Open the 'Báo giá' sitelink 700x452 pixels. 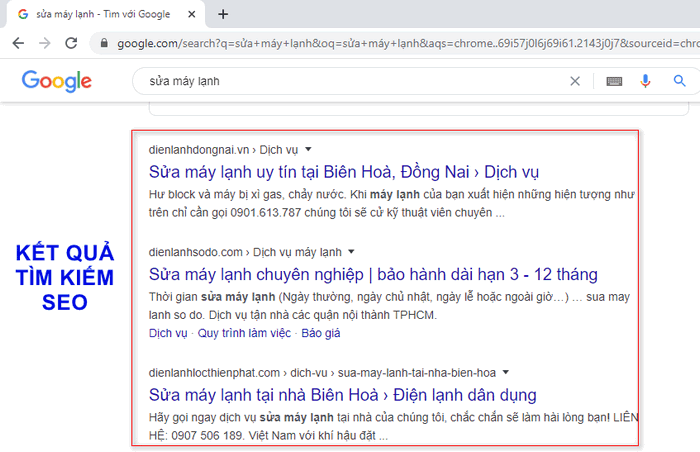[x=321, y=333]
